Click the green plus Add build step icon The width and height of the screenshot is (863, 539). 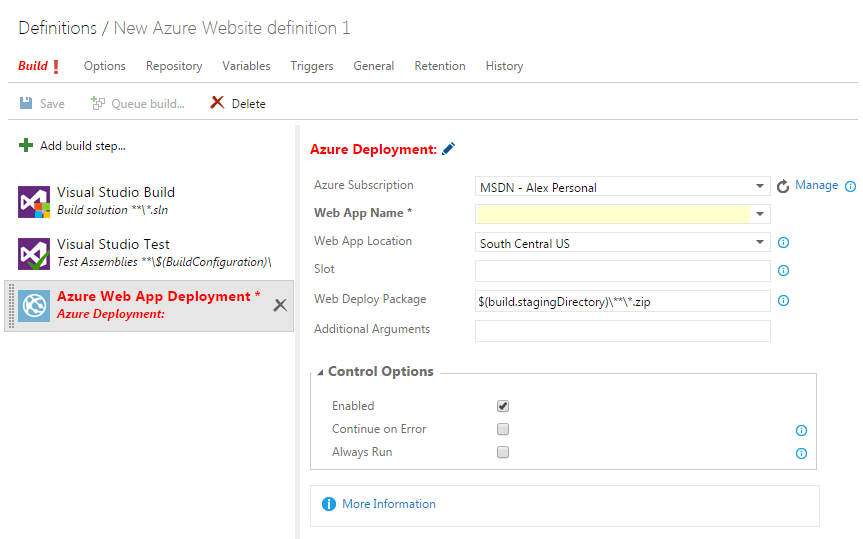(26, 145)
